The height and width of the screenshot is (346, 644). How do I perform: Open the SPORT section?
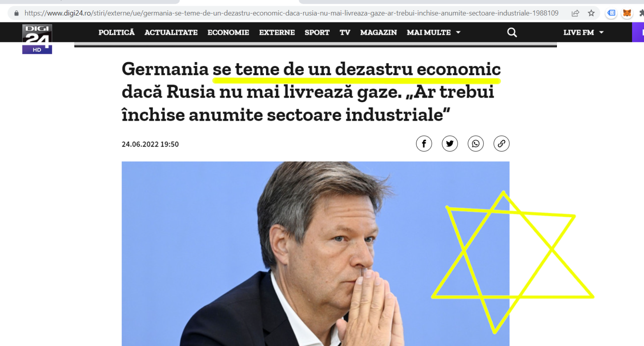click(317, 32)
